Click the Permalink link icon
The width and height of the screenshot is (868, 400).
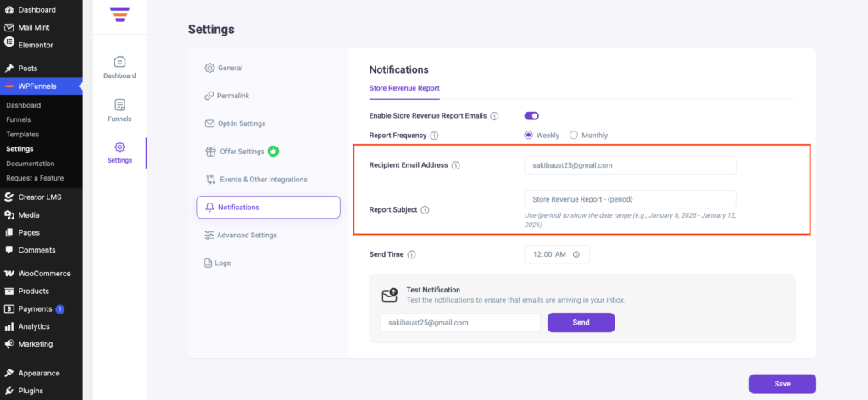(x=209, y=96)
